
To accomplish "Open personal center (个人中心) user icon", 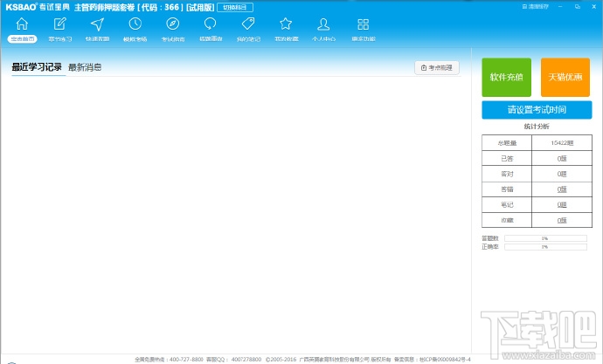I will pyautogui.click(x=323, y=24).
